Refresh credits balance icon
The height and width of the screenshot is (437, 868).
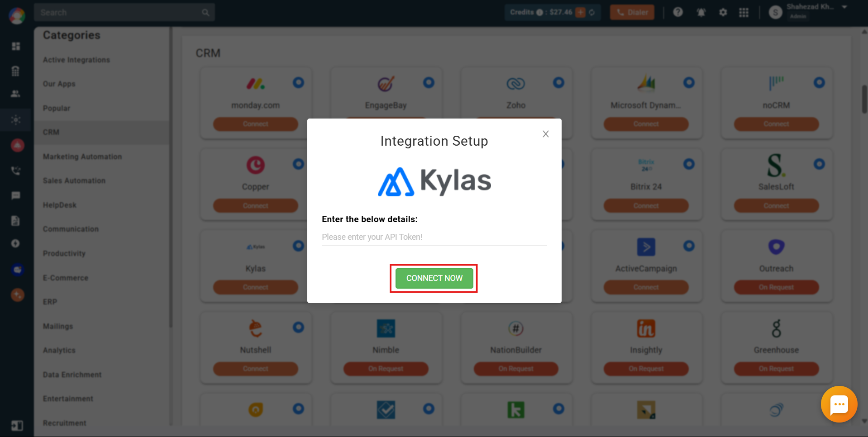tap(592, 12)
